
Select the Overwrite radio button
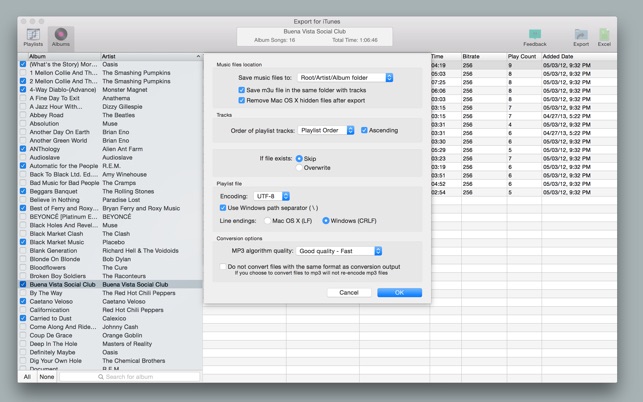(x=299, y=168)
